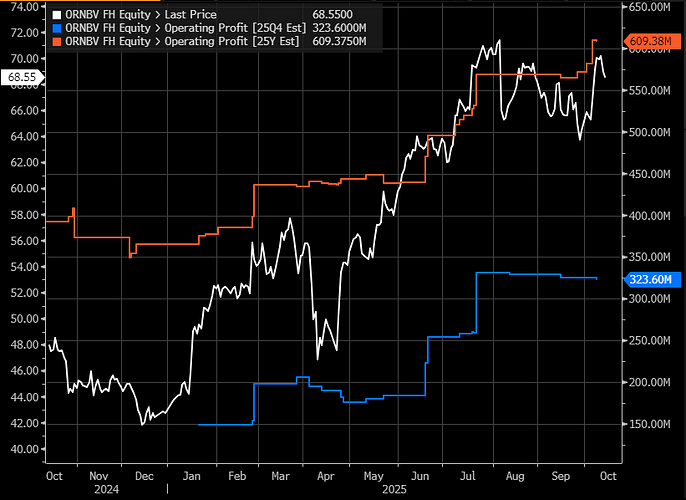The width and height of the screenshot is (686, 500).
Task: Select Operating Profit [25Y Est] legend entry
Action: pyautogui.click(x=182, y=42)
